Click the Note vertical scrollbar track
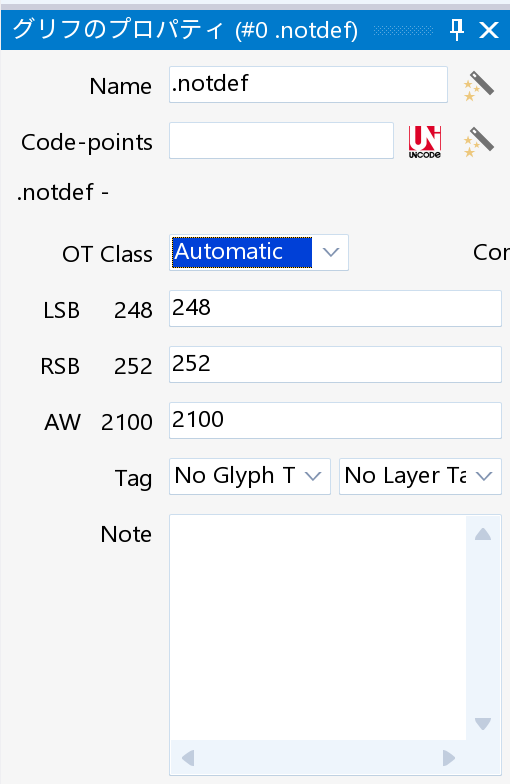 (x=482, y=629)
